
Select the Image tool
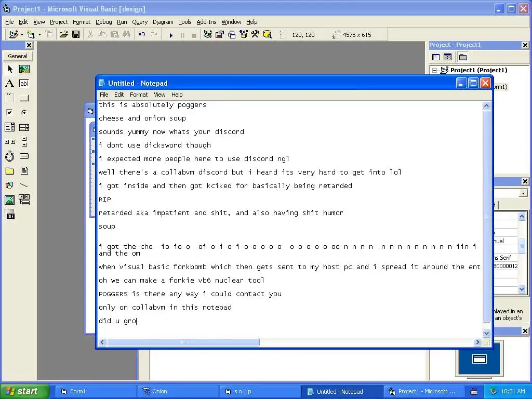(10, 200)
